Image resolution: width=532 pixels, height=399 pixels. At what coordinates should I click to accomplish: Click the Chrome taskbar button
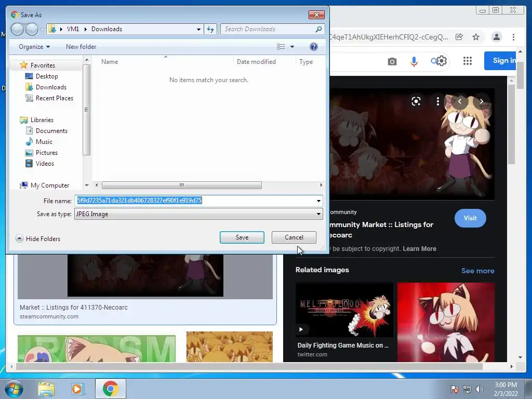(x=110, y=389)
